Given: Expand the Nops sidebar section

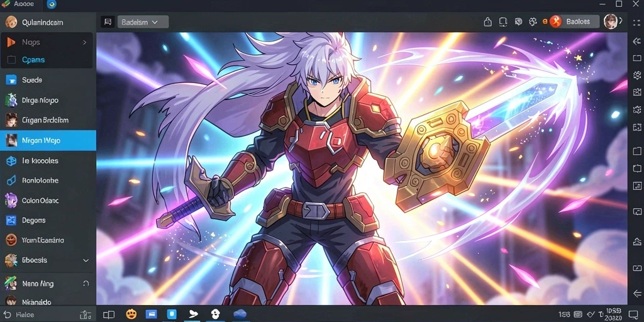Looking at the screenshot, I should [85, 42].
